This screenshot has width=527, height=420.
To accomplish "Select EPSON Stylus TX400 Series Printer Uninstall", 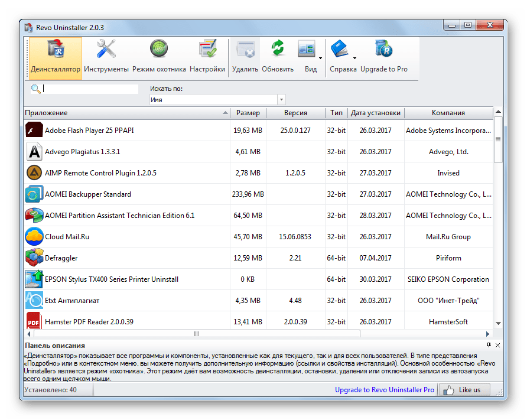I will (x=112, y=279).
